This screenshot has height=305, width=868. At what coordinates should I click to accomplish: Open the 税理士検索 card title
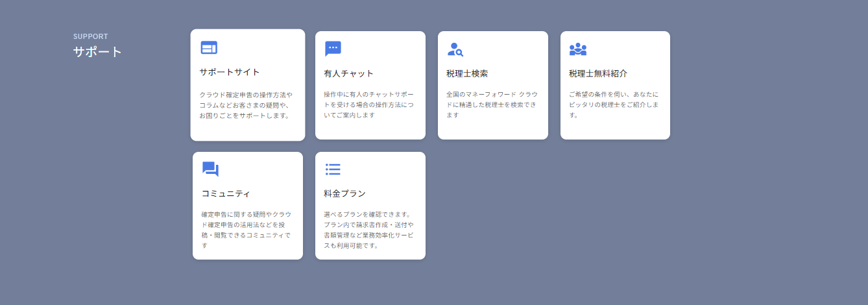click(467, 73)
